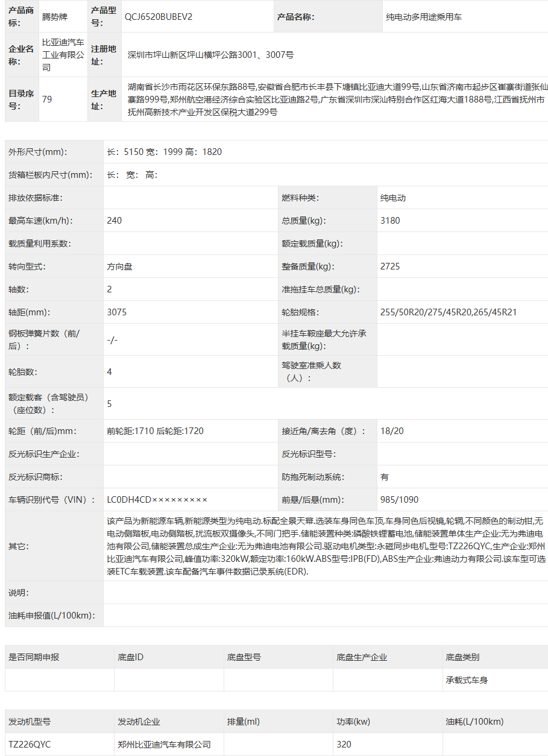Click the 是否同期申报 column header
548x756 pixels.
(34, 657)
